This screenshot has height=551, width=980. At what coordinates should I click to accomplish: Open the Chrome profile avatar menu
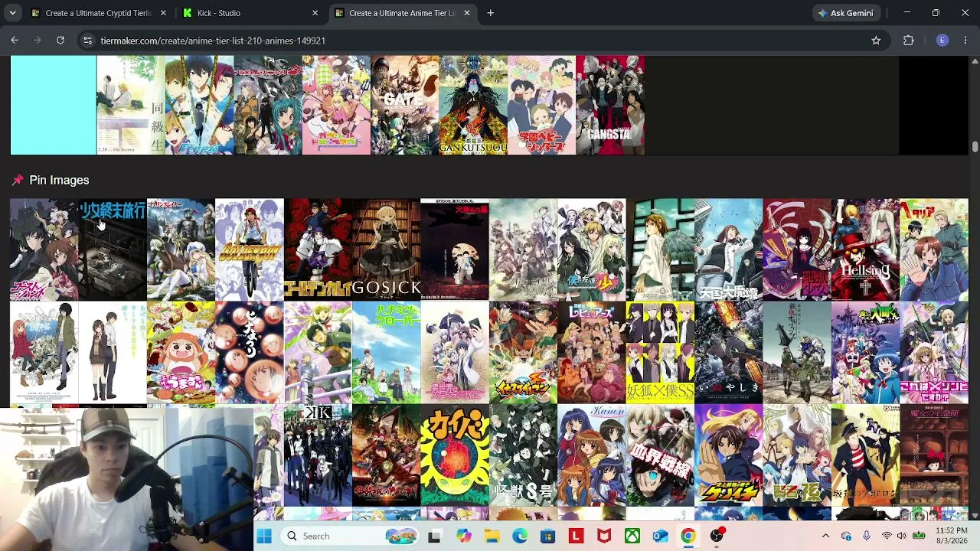(x=942, y=41)
